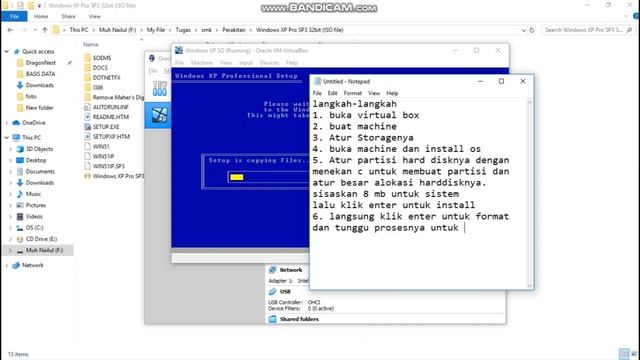Screen dimensions: 640x360
Task: Open Notepad File menu
Action: coord(317,93)
